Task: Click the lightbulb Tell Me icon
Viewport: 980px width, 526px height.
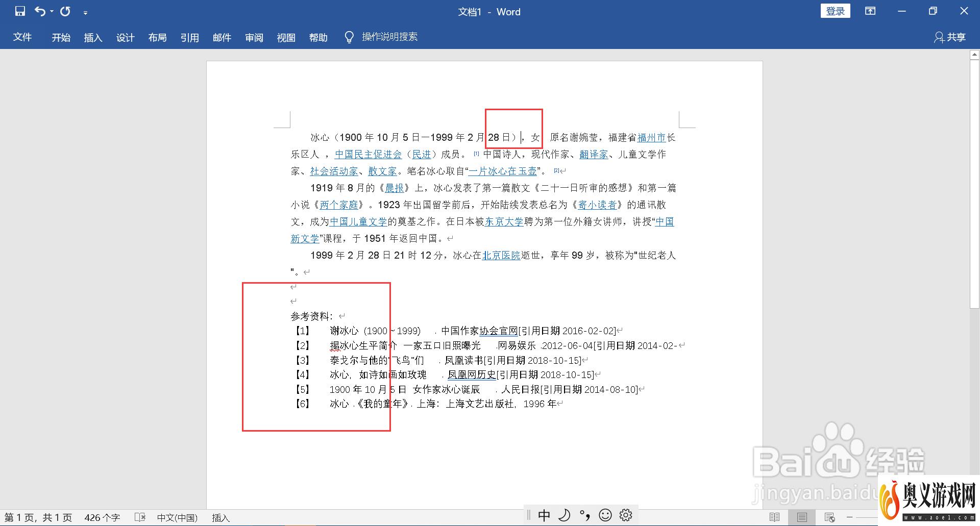Action: tap(349, 37)
